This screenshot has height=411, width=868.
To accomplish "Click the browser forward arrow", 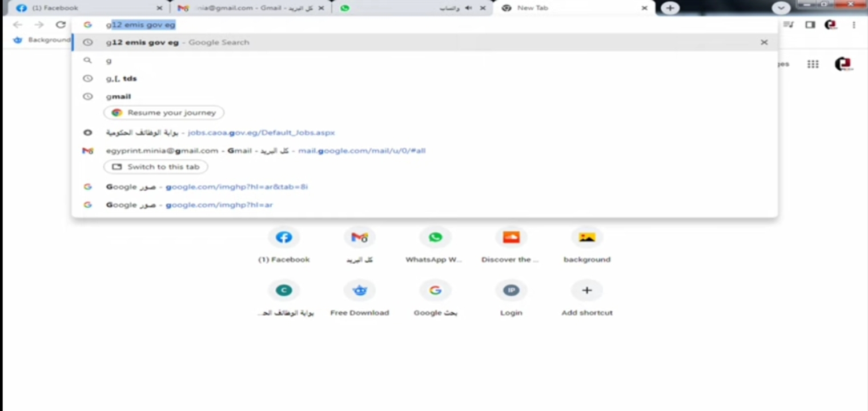I will coord(39,25).
